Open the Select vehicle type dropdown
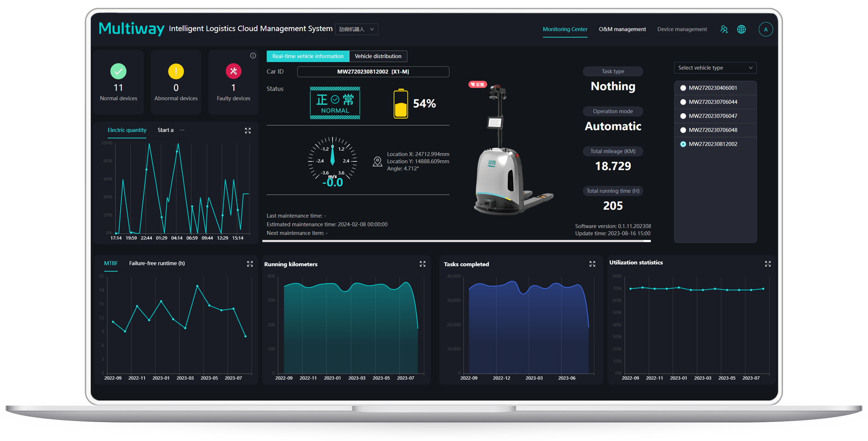The image size is (868, 441). [x=715, y=68]
